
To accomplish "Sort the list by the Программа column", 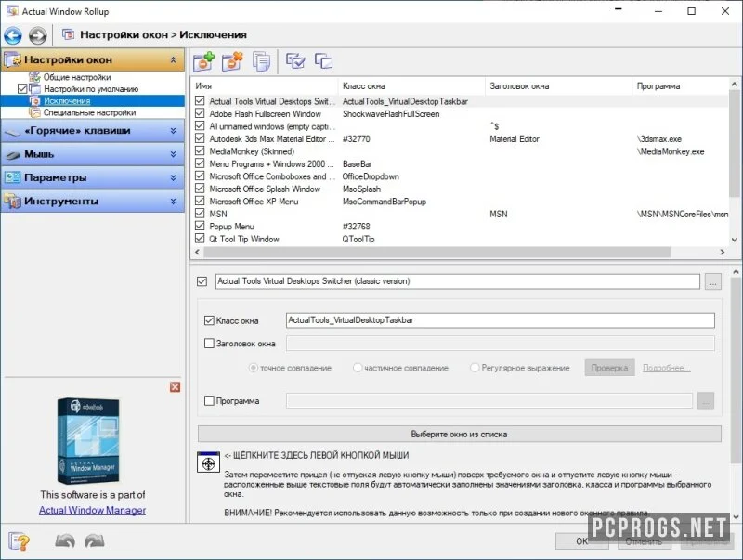I will [681, 86].
